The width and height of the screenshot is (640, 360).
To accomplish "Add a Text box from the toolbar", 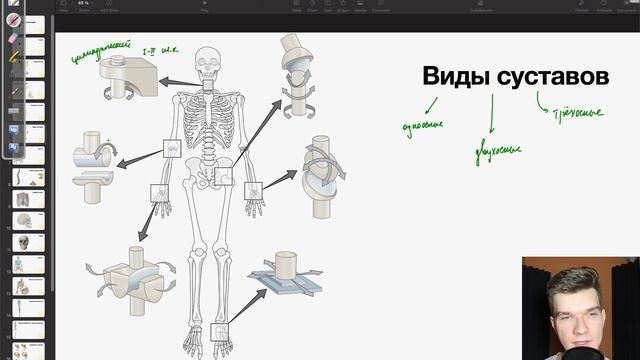I will (328, 5).
